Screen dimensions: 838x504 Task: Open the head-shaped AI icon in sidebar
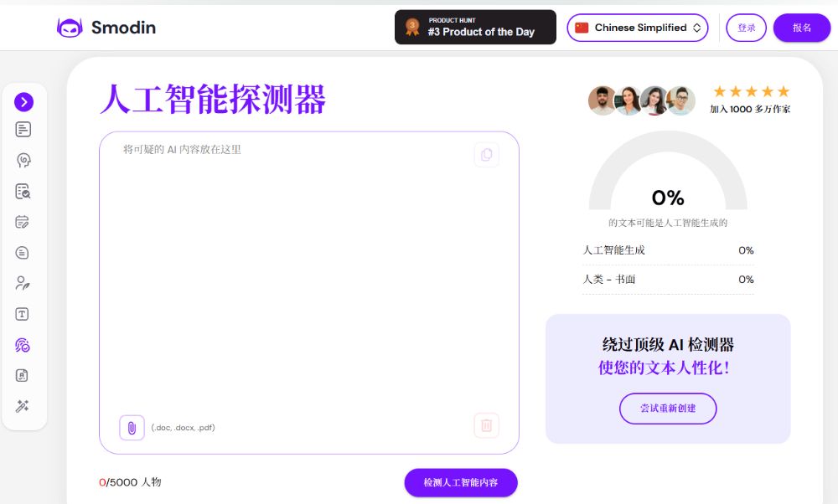(23, 161)
